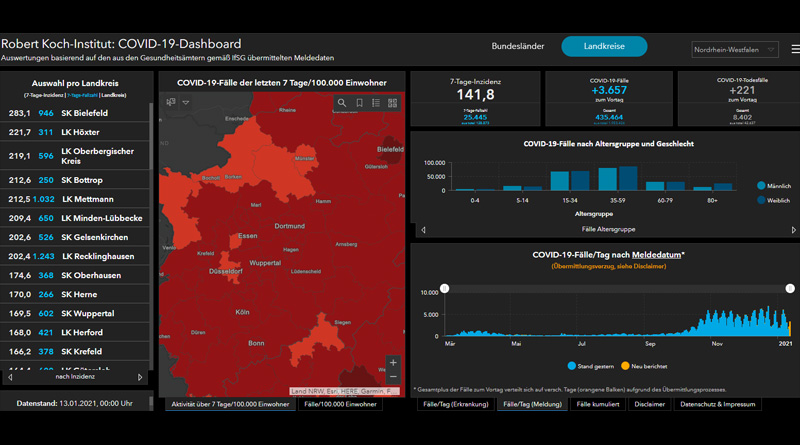Viewport: 800px width, 445px height.
Task: Select SK Herne in the list
Action: tap(74, 294)
